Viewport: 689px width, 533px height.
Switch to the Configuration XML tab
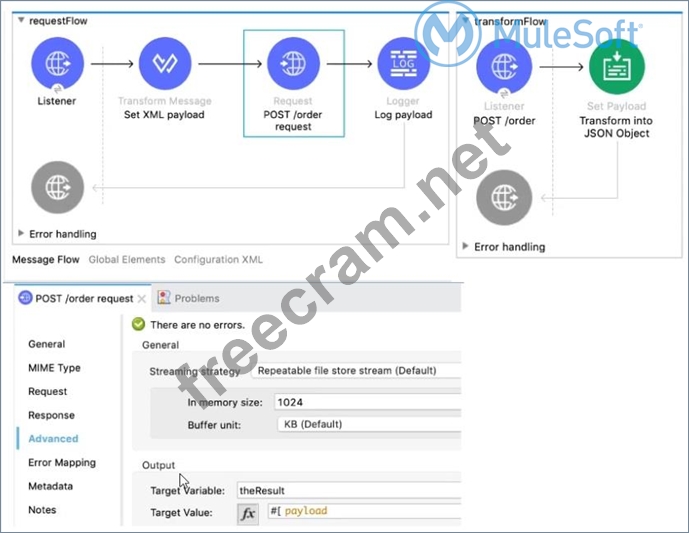pyautogui.click(x=218, y=260)
